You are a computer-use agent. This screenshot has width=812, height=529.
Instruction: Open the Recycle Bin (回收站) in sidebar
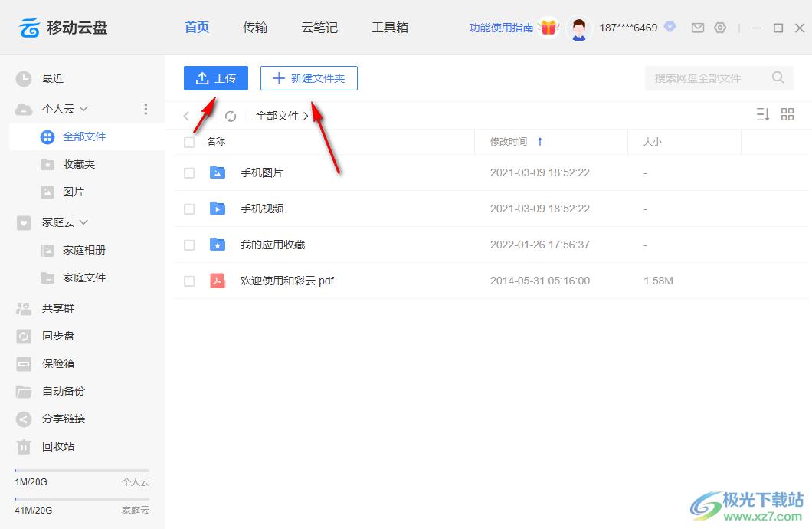coord(57,446)
